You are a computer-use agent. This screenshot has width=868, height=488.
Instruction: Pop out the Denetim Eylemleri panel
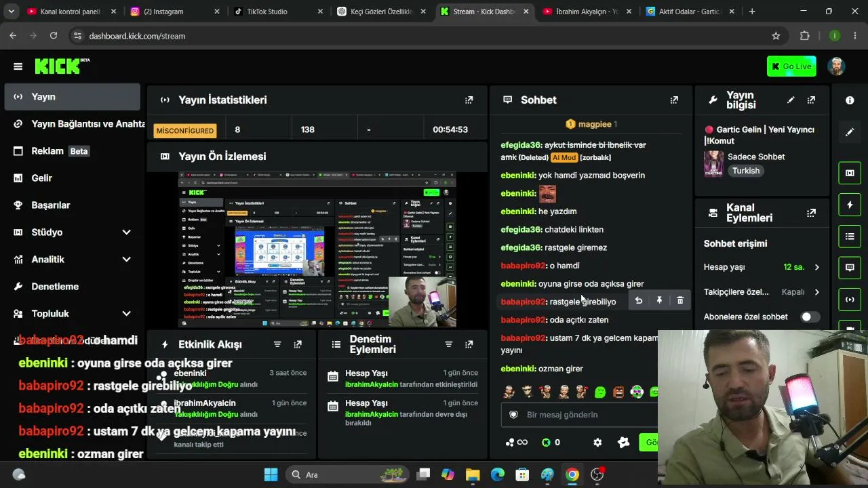point(469,344)
